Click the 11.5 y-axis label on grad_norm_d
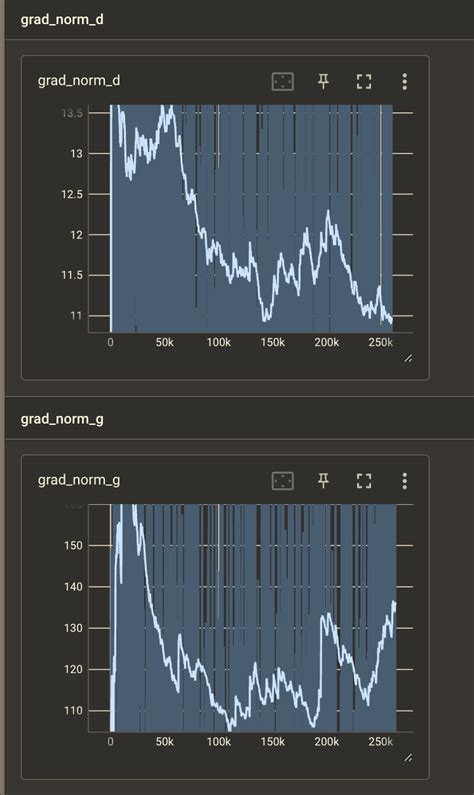474x795 pixels. click(x=71, y=275)
